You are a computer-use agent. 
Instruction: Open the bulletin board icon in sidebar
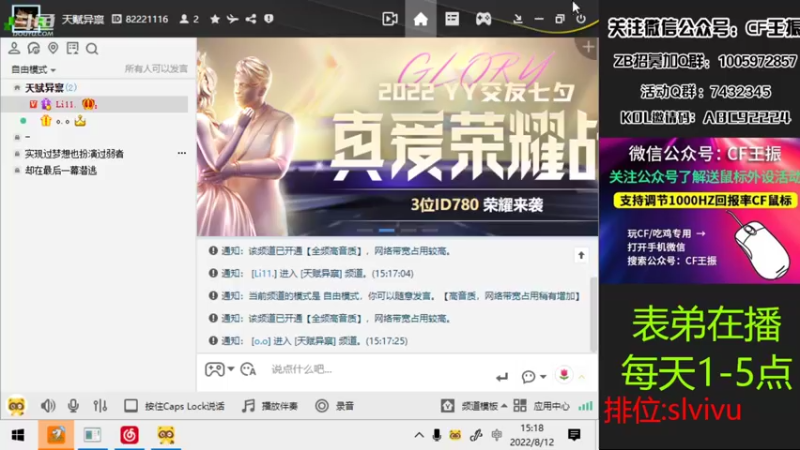tap(72, 48)
